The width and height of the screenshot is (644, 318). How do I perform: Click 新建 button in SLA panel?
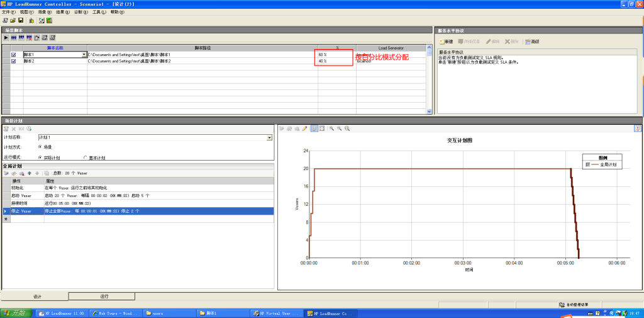[x=446, y=42]
